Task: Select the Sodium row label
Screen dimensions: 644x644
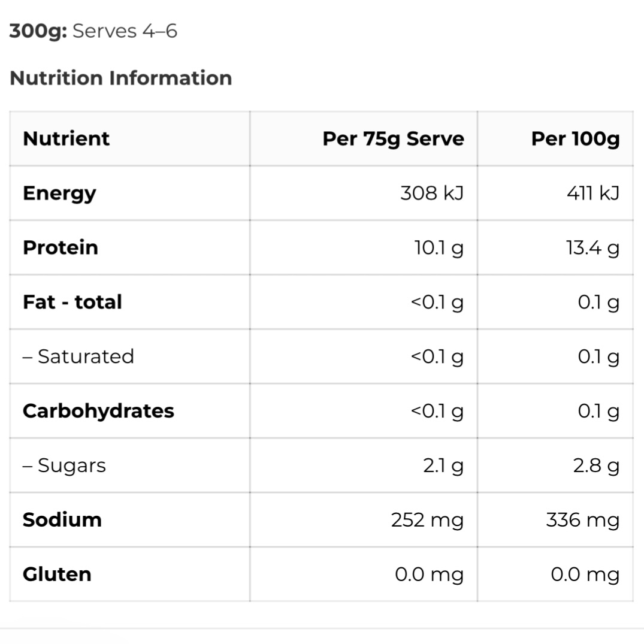Action: tap(62, 519)
